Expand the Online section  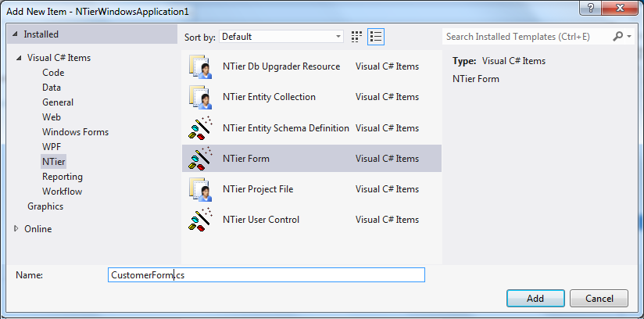click(x=16, y=228)
